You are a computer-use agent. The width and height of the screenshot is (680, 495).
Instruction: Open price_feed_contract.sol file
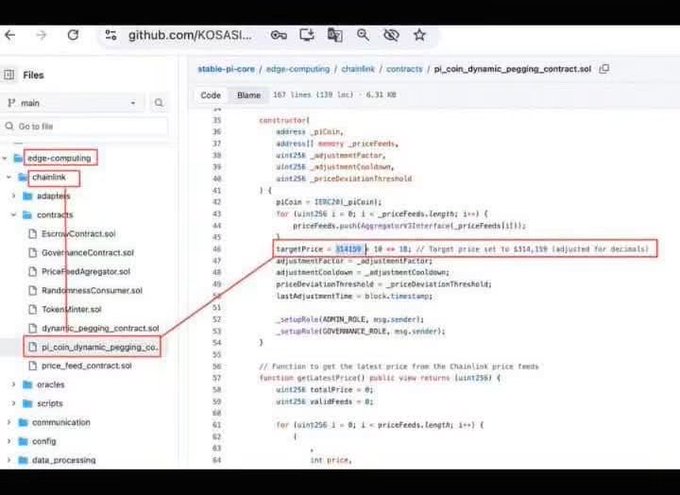click(x=86, y=366)
